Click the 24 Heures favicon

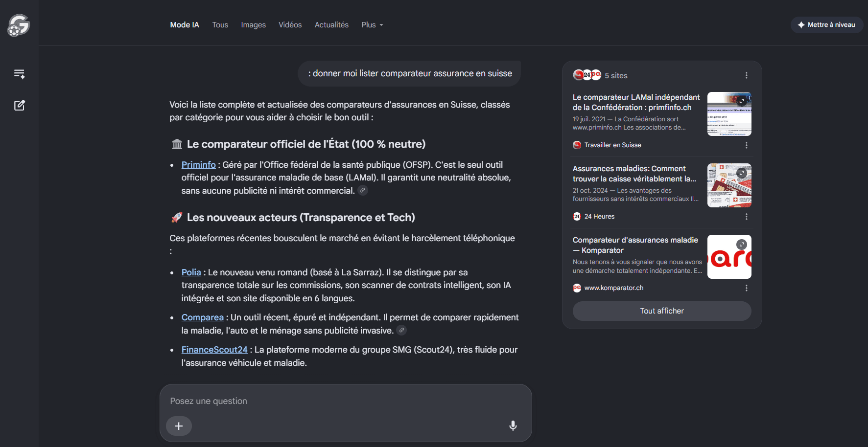(x=577, y=216)
